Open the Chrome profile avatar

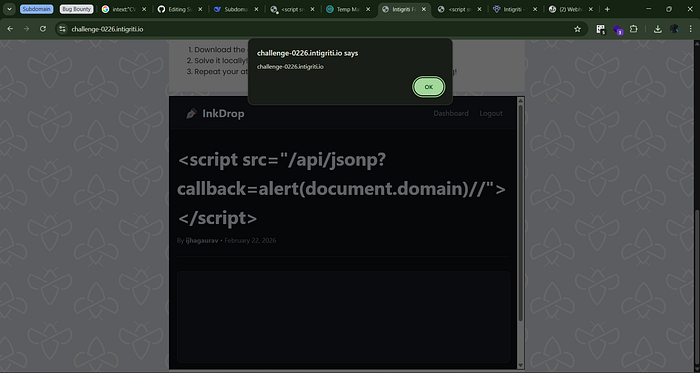point(674,29)
